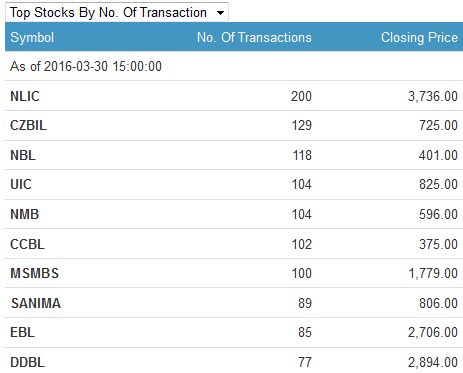
Task: Click the As of 2016-03-30 15:00:00 row
Action: tap(234, 66)
